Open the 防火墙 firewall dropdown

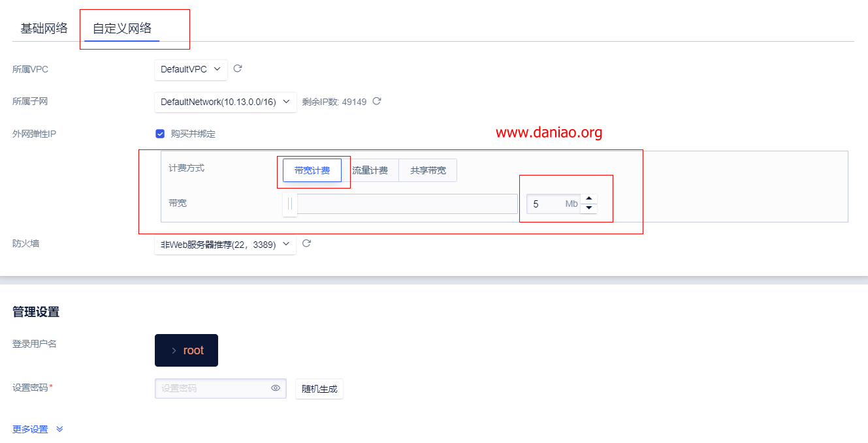[225, 244]
